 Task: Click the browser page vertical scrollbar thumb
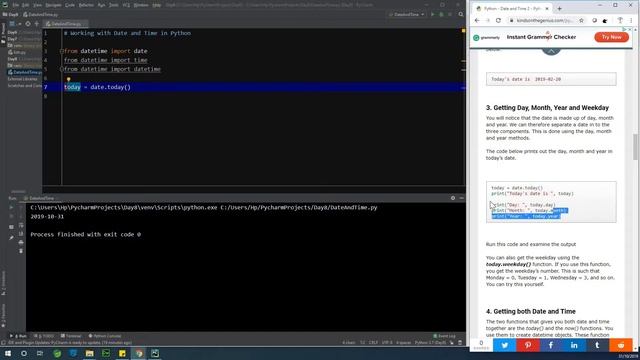[x=636, y=147]
